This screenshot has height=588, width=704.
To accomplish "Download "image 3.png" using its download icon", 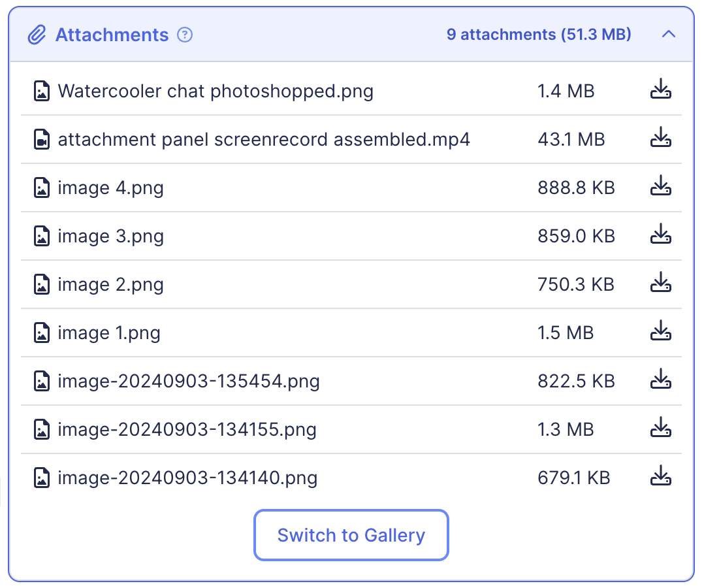I will tap(660, 235).
